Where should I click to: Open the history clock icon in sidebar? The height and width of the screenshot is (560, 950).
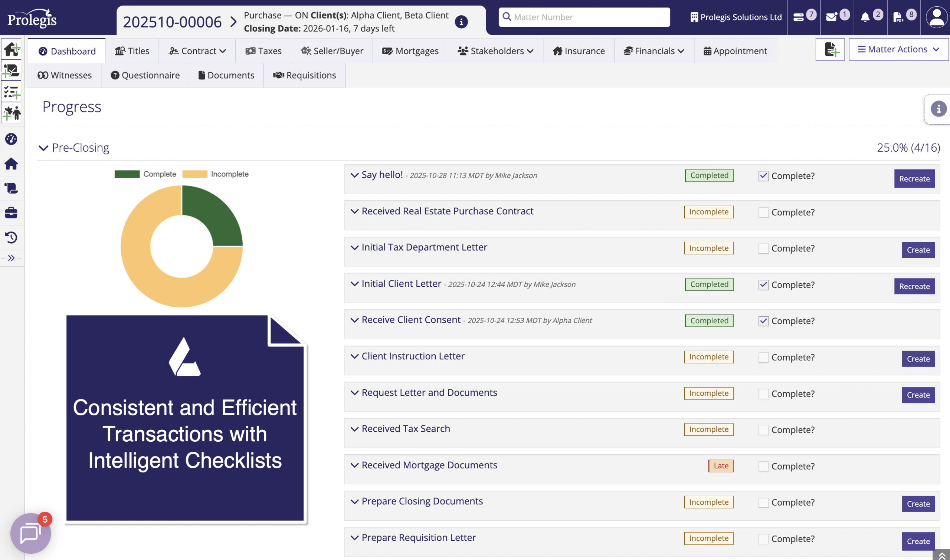point(12,237)
